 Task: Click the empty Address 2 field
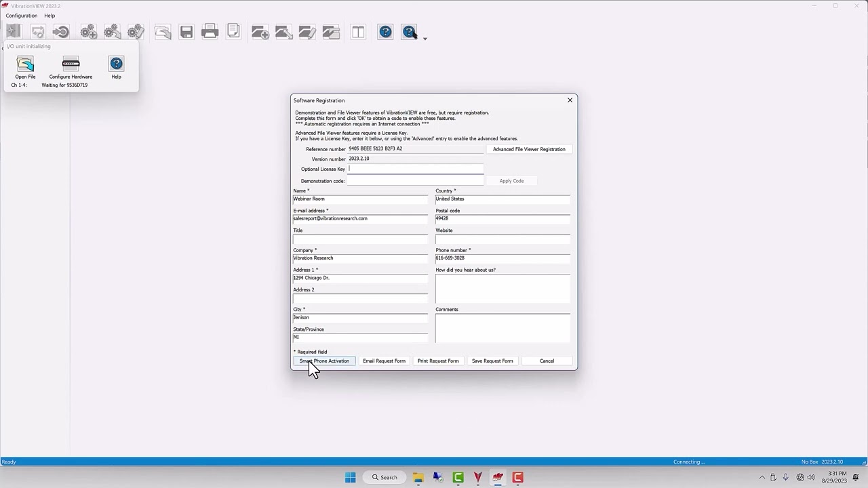tap(361, 298)
